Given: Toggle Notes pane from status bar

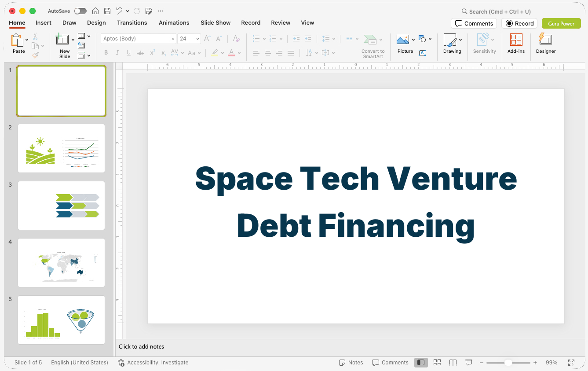Looking at the screenshot, I should (351, 362).
